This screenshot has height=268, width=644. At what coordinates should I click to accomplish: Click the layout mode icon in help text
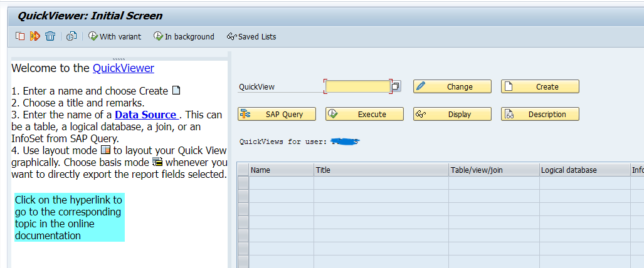[x=105, y=150]
